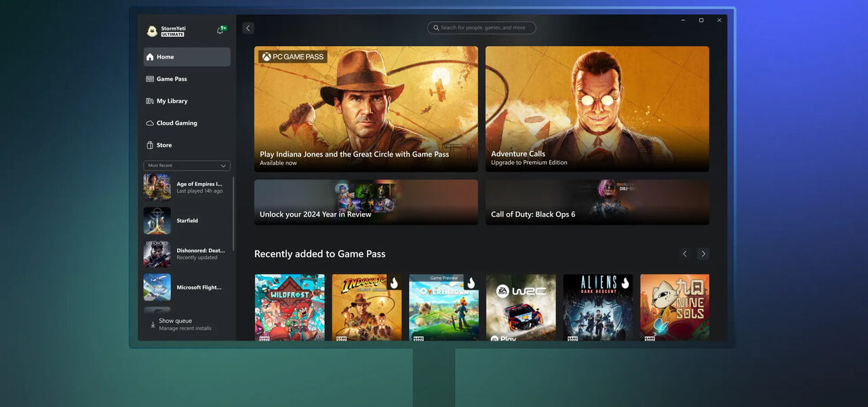Click the fire icon on Indiana Jones tile
Viewport: 868px width, 407px height.
point(394,283)
